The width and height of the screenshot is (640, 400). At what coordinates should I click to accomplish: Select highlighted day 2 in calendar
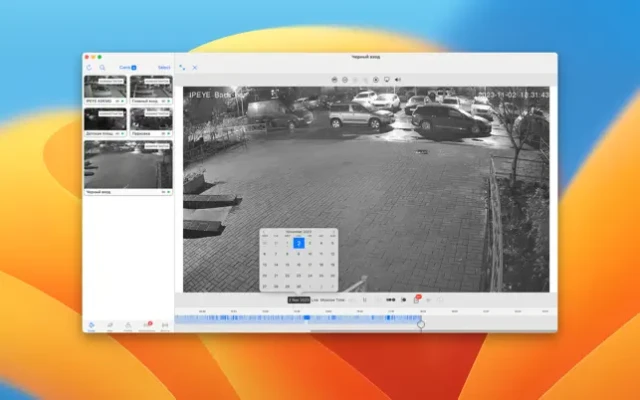point(298,243)
